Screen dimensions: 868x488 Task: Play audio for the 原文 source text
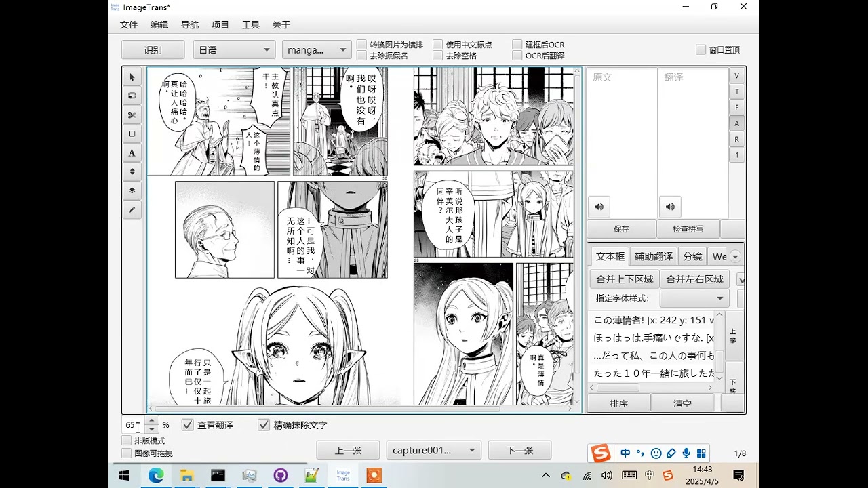pyautogui.click(x=599, y=207)
